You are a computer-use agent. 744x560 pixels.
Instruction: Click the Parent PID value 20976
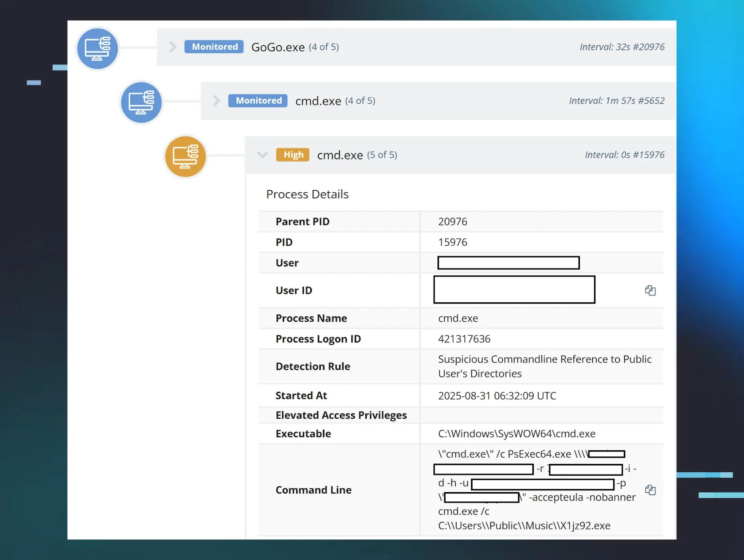(x=452, y=222)
